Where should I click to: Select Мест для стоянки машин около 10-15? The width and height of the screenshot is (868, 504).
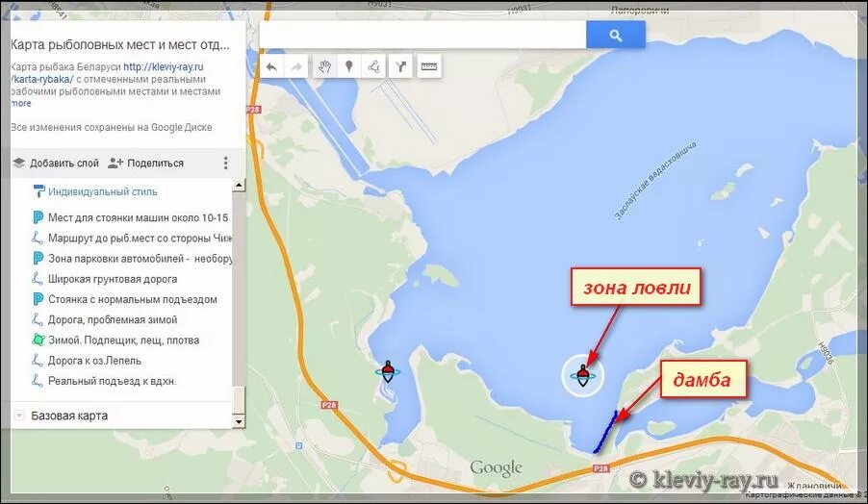138,217
